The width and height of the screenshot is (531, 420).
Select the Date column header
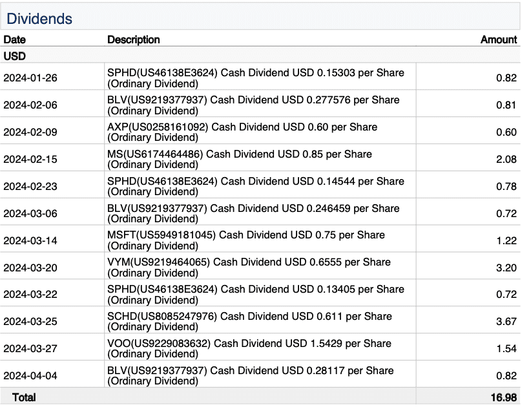[x=15, y=39]
